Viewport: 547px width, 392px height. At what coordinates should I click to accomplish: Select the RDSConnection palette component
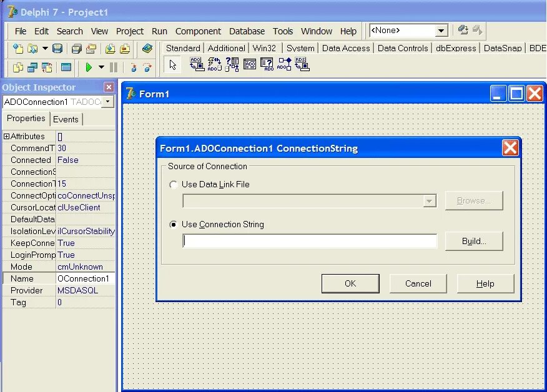tap(302, 64)
